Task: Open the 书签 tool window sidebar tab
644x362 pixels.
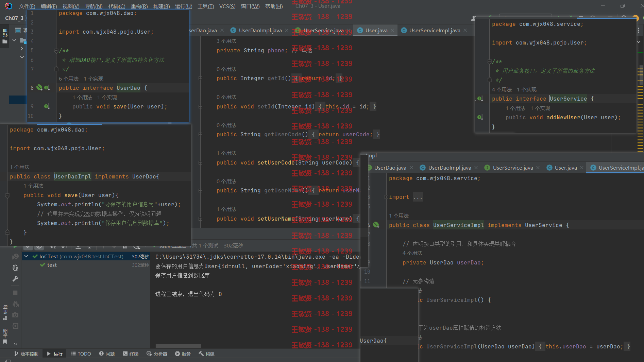Action: [x=5, y=337]
